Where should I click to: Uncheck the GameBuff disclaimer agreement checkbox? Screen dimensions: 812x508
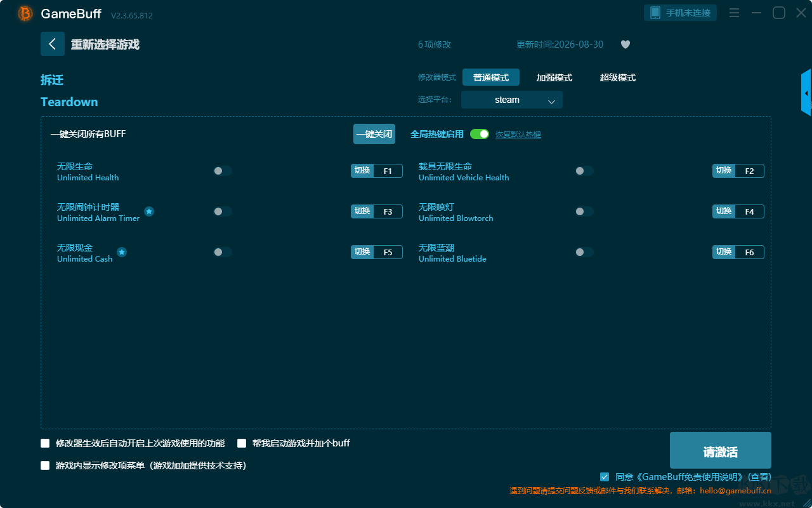(x=605, y=477)
